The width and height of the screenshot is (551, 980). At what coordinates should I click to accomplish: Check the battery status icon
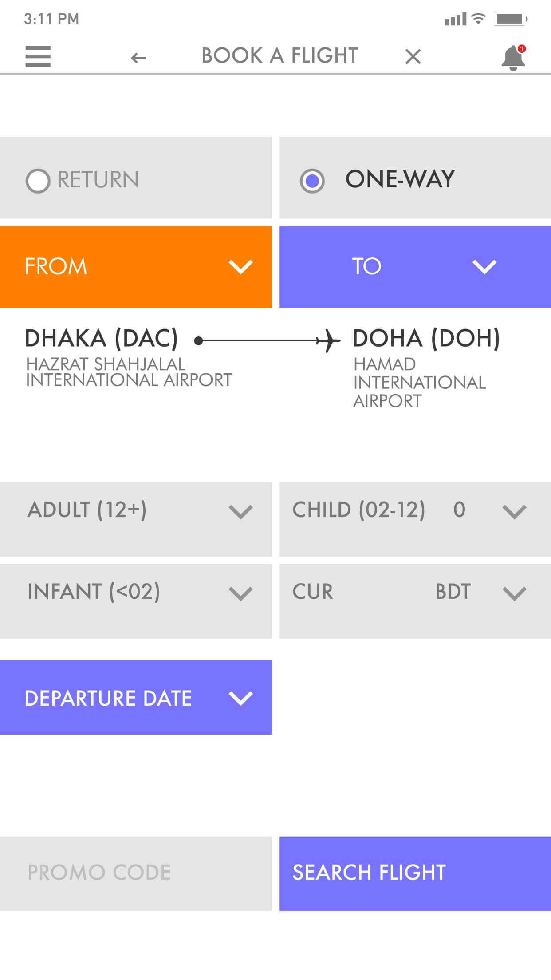pos(510,19)
